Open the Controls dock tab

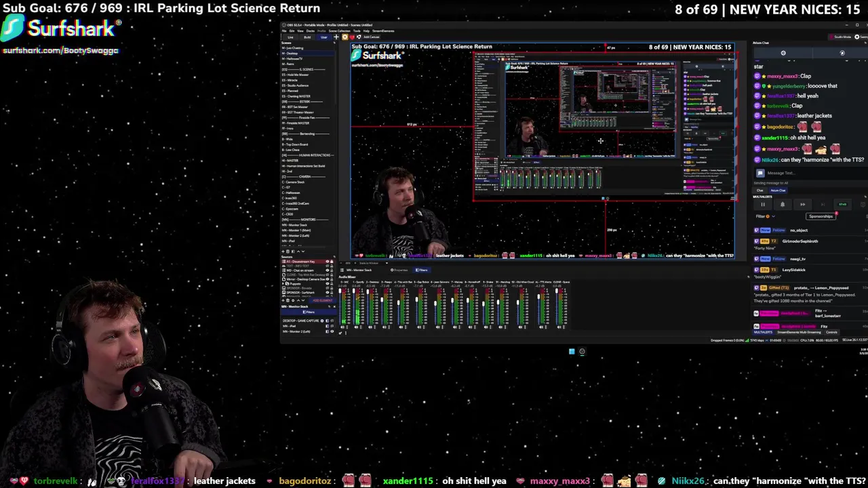point(831,332)
